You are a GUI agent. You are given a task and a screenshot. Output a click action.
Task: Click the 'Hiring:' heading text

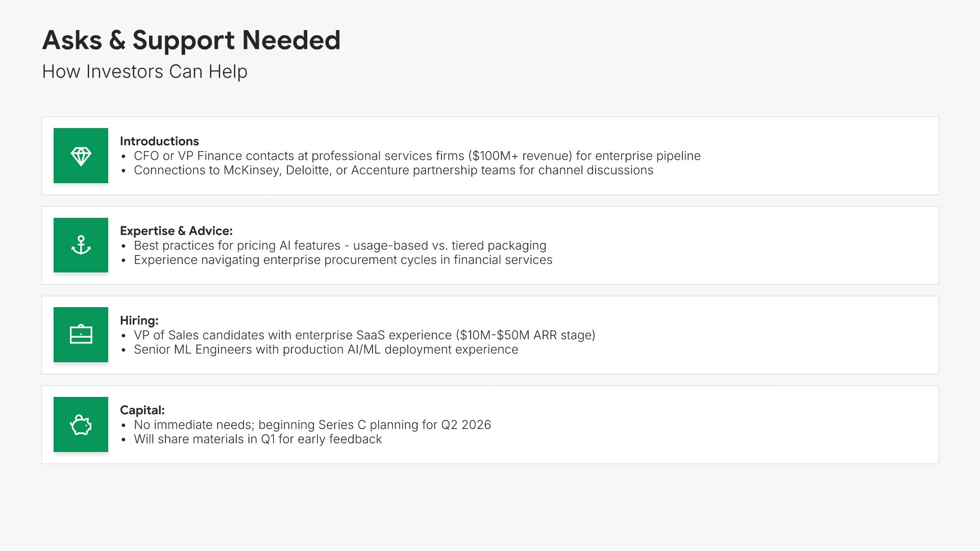point(139,320)
